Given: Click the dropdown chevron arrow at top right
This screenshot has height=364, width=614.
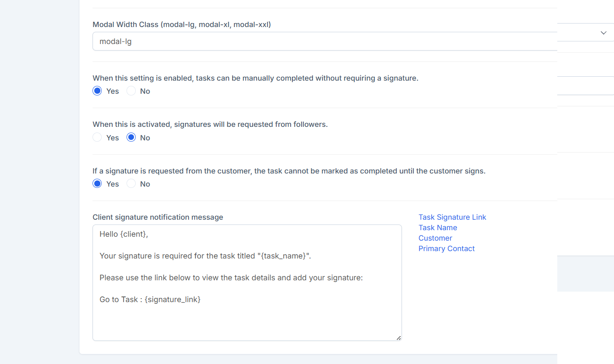Looking at the screenshot, I should click(x=604, y=33).
